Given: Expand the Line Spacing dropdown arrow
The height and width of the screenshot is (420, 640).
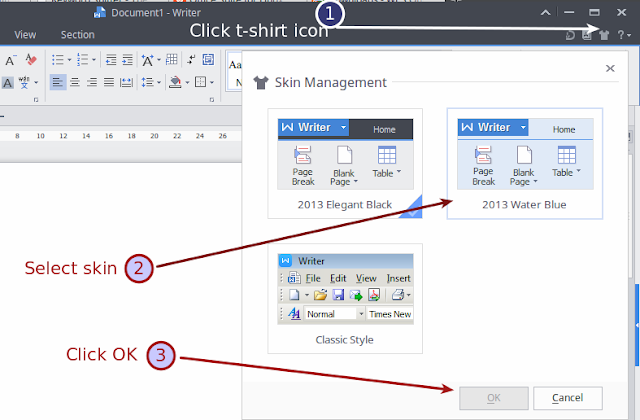Looking at the screenshot, I should tap(159, 82).
